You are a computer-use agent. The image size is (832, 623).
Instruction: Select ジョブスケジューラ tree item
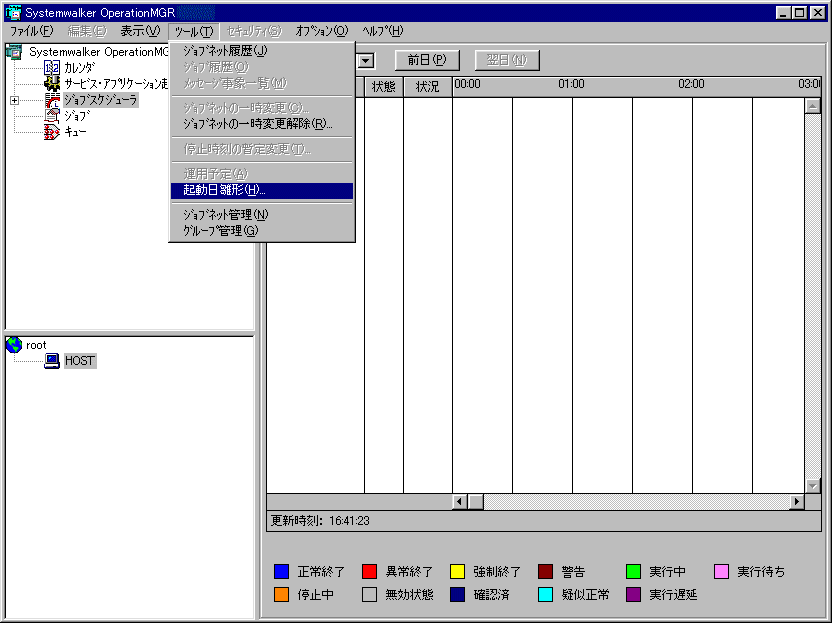point(101,100)
